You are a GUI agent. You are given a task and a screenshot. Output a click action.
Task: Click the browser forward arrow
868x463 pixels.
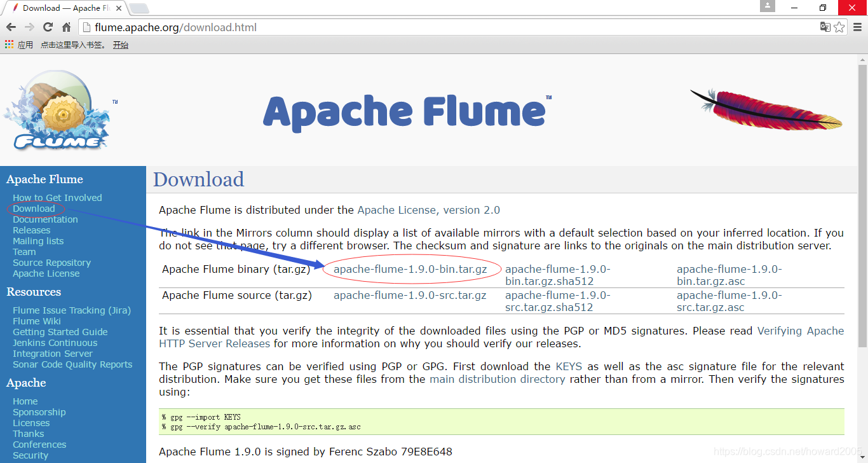tap(29, 27)
